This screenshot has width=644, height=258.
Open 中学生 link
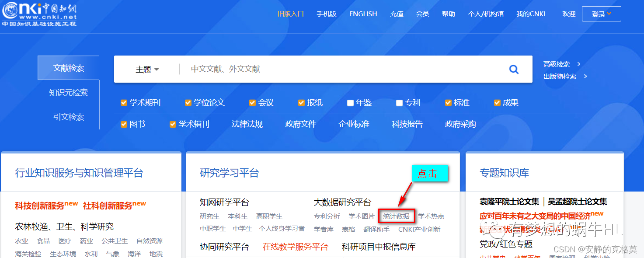(243, 228)
